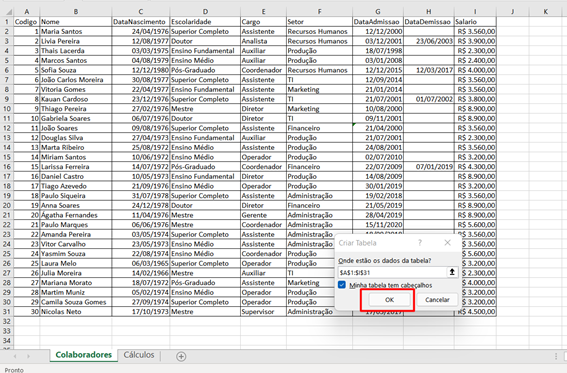Image resolution: width=567 pixels, height=373 pixels.
Task: Select all cells via corner triangle
Action: (x=8, y=12)
